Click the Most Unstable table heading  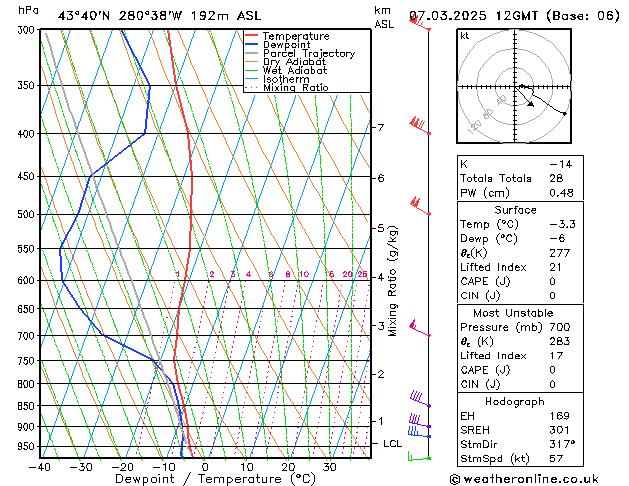coord(513,313)
